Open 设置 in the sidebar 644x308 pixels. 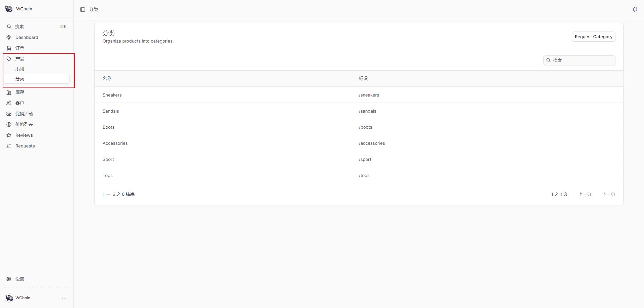pyautogui.click(x=20, y=279)
